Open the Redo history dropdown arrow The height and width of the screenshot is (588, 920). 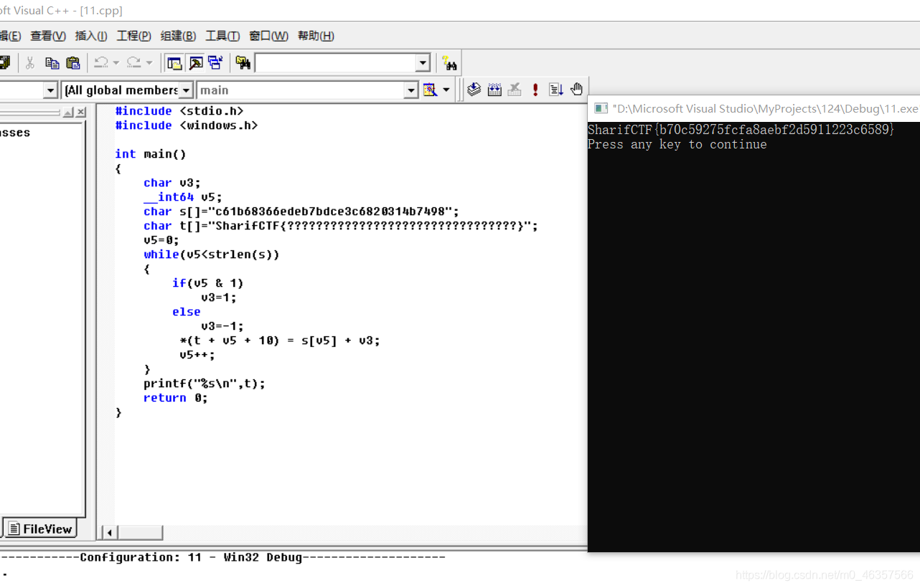click(x=149, y=63)
